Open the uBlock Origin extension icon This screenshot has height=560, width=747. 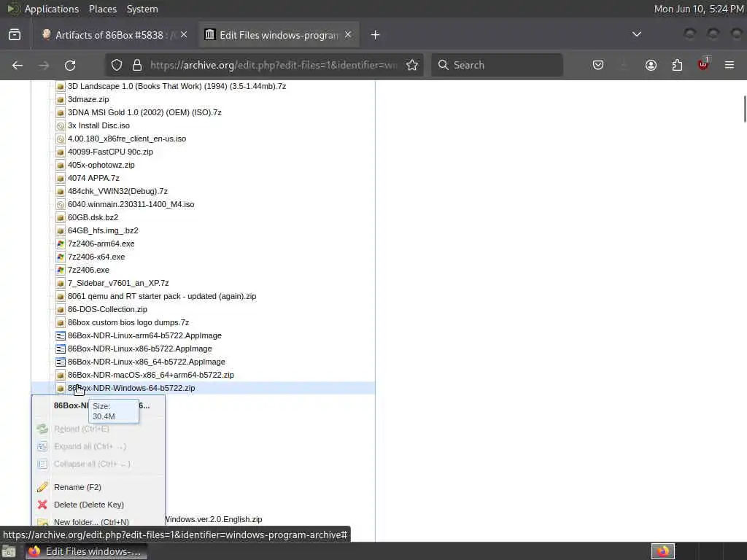[703, 64]
